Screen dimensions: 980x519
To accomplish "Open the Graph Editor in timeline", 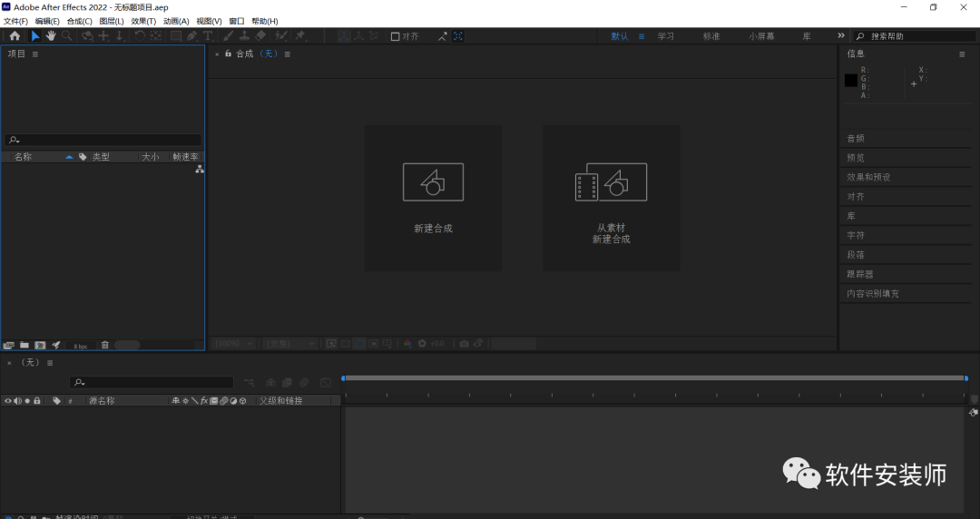I will (x=326, y=383).
